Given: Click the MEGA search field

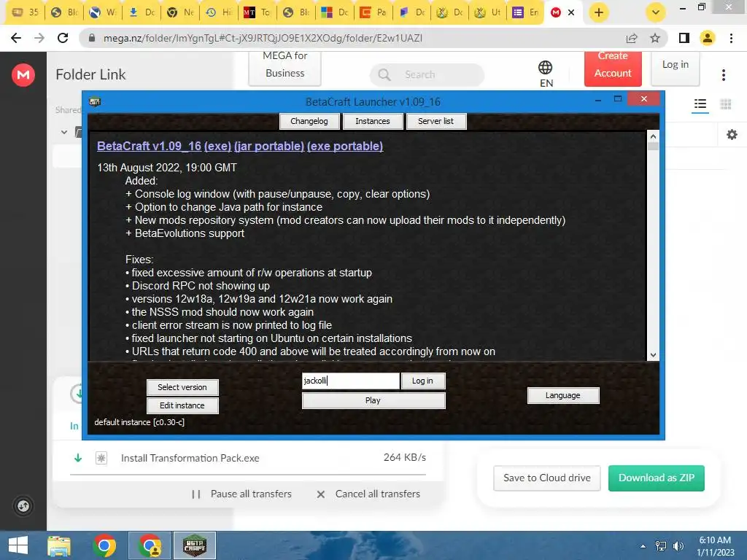Looking at the screenshot, I should tap(427, 75).
